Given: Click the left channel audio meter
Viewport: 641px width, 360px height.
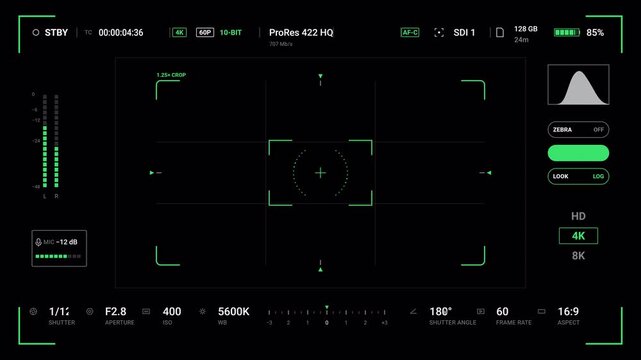Looking at the screenshot, I should (45, 141).
